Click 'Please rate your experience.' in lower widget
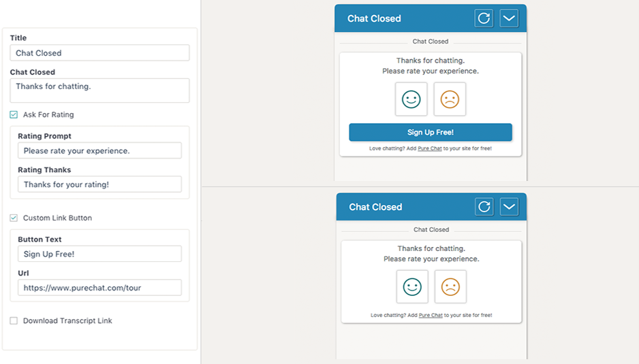 (431, 259)
